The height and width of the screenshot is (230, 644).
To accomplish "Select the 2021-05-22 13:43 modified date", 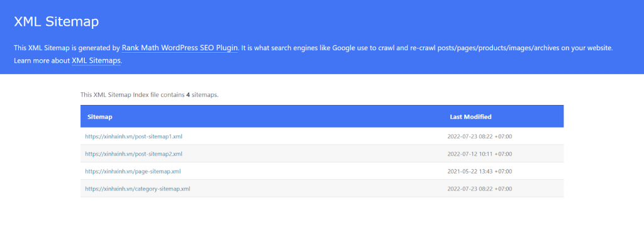I will click(480, 172).
